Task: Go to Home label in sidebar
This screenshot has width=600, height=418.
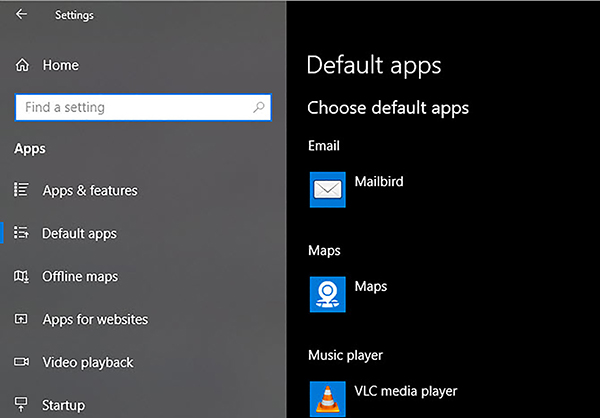Action: pos(60,65)
